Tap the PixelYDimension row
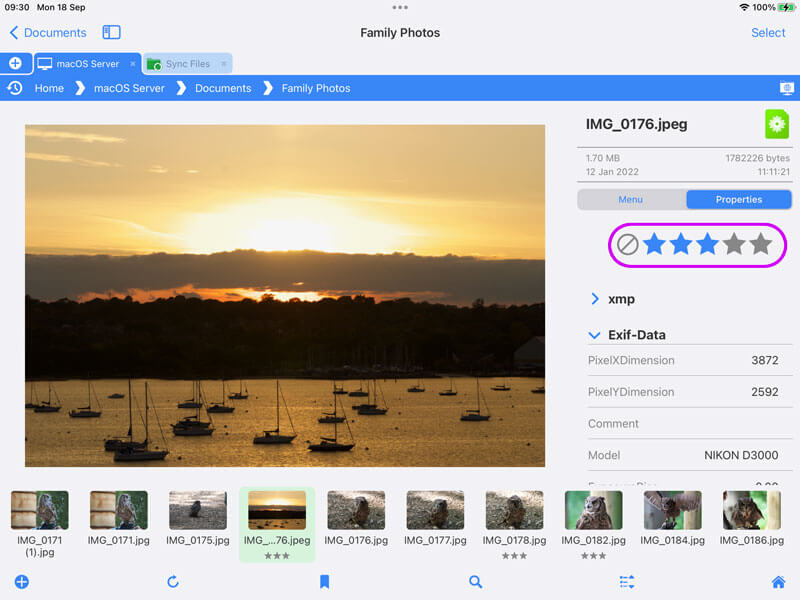Screen dimensions: 800x600 pos(690,392)
